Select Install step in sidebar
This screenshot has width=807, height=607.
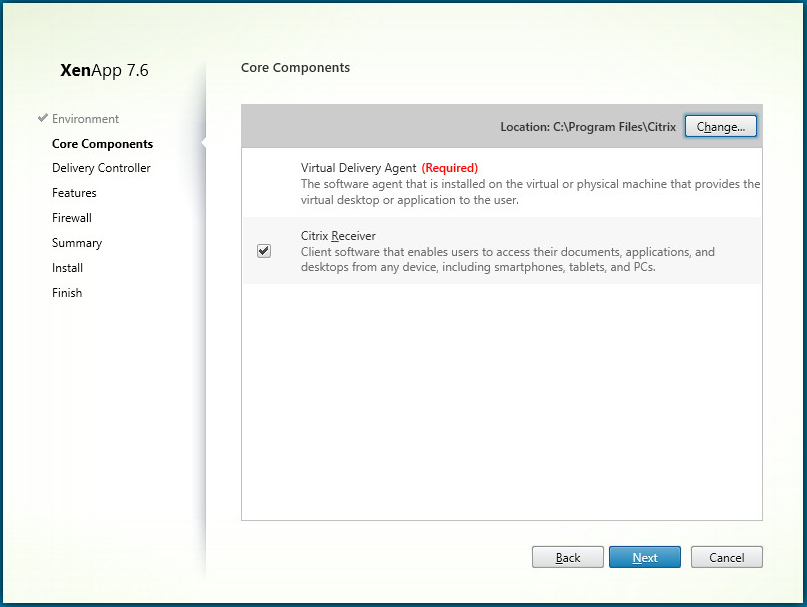point(67,268)
